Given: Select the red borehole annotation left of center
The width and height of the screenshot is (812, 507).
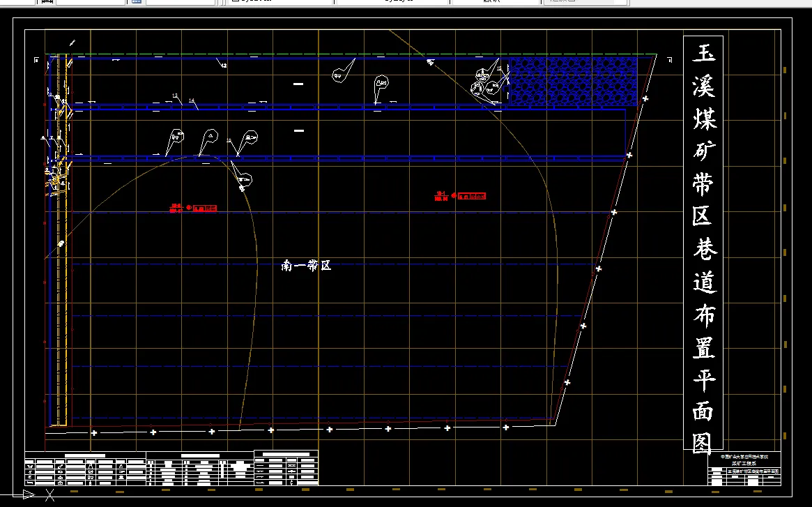Looking at the screenshot, I should (193, 209).
